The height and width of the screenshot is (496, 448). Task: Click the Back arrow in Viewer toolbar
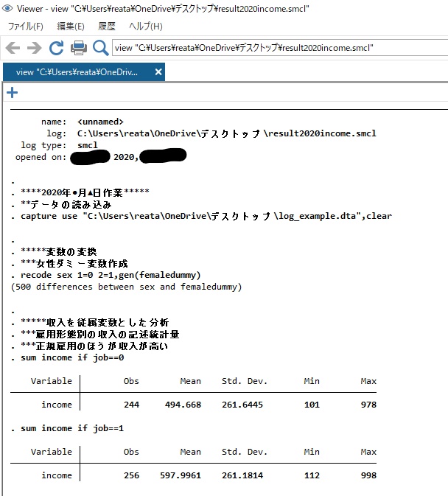coord(13,48)
